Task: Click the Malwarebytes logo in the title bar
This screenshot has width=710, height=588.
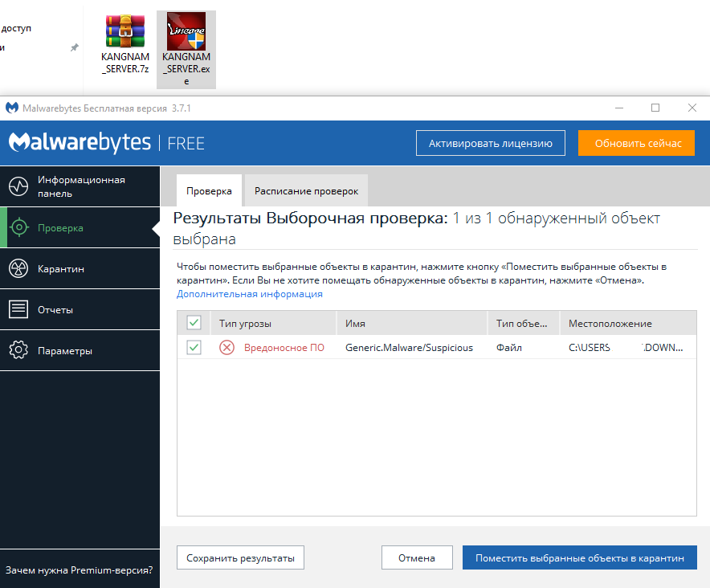Action: 12,108
